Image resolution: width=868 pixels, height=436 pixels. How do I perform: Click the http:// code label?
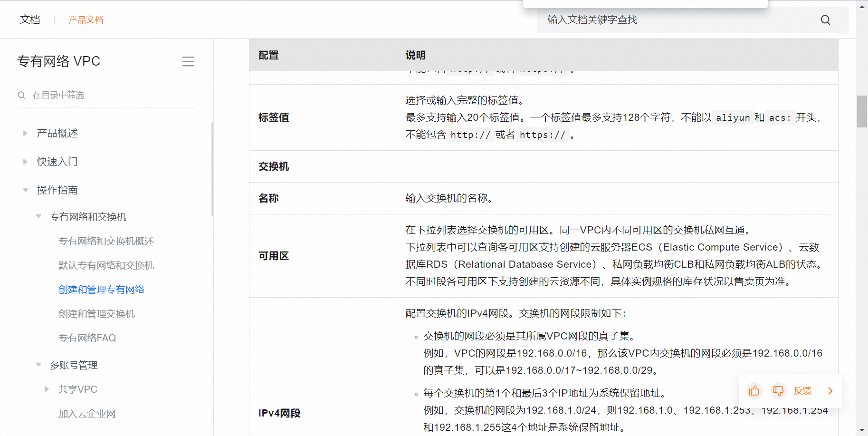(x=470, y=135)
